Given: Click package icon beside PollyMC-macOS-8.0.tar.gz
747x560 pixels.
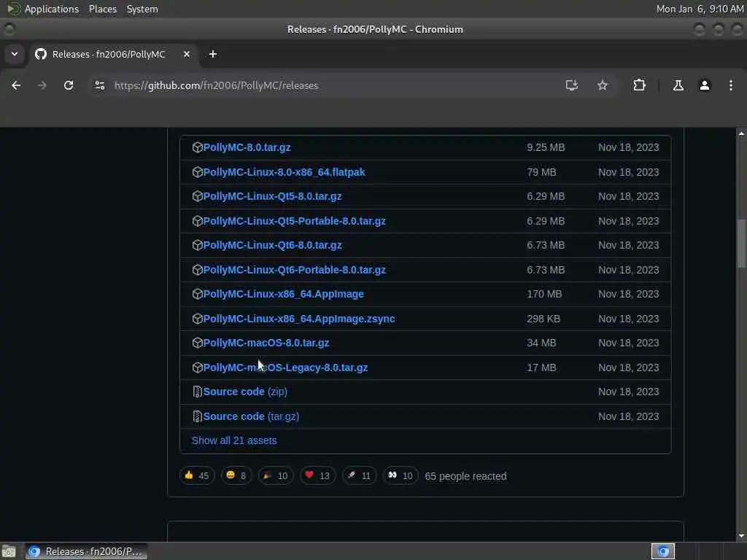Looking at the screenshot, I should [x=197, y=343].
